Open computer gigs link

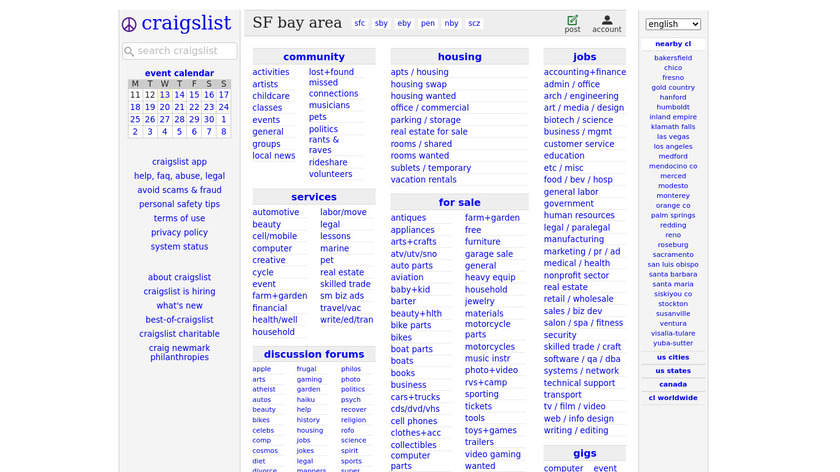pos(563,468)
